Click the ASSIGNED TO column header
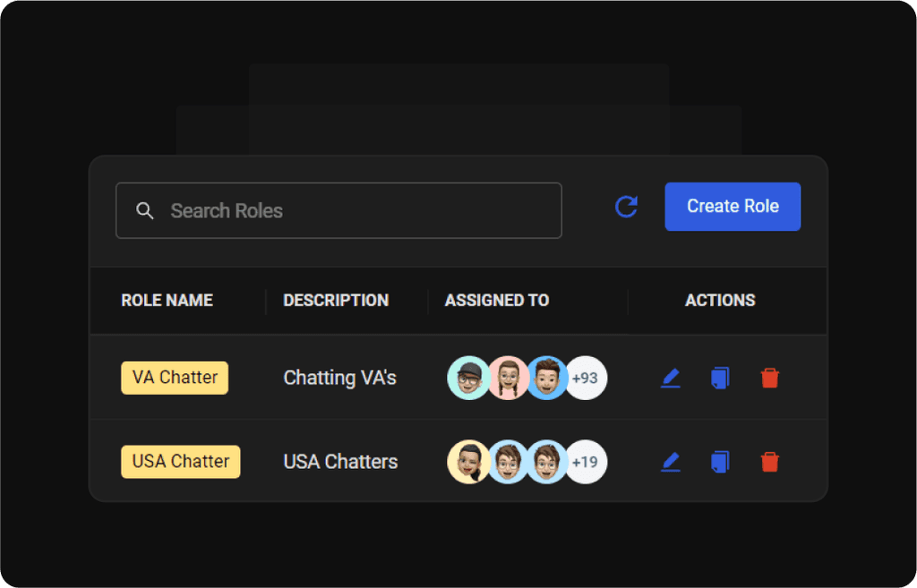 (497, 300)
